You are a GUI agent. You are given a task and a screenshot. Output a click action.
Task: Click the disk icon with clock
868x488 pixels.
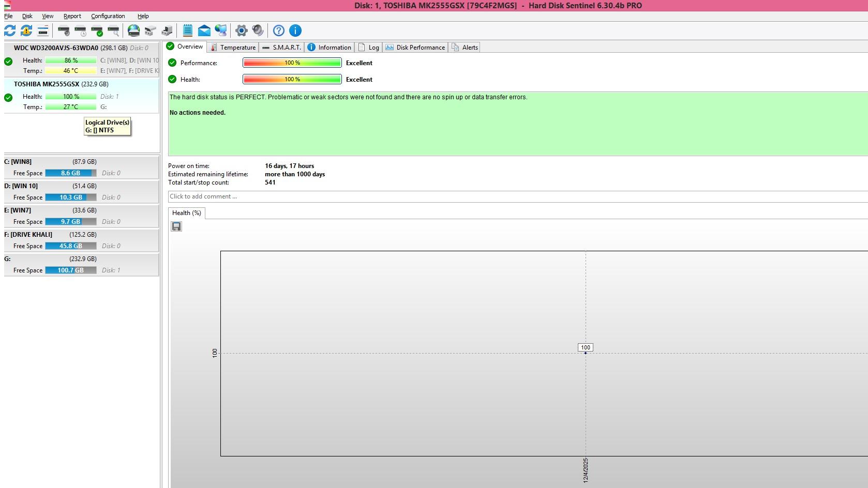click(x=80, y=30)
